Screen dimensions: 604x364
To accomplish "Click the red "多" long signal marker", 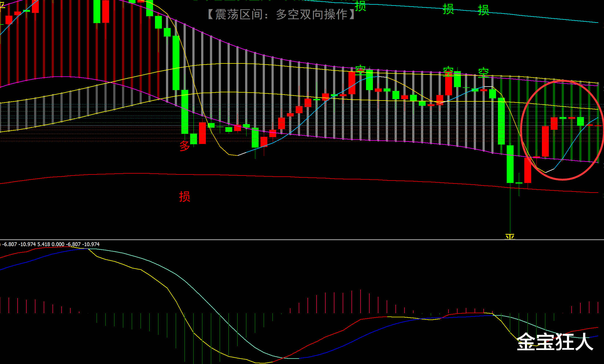I will tap(185, 146).
